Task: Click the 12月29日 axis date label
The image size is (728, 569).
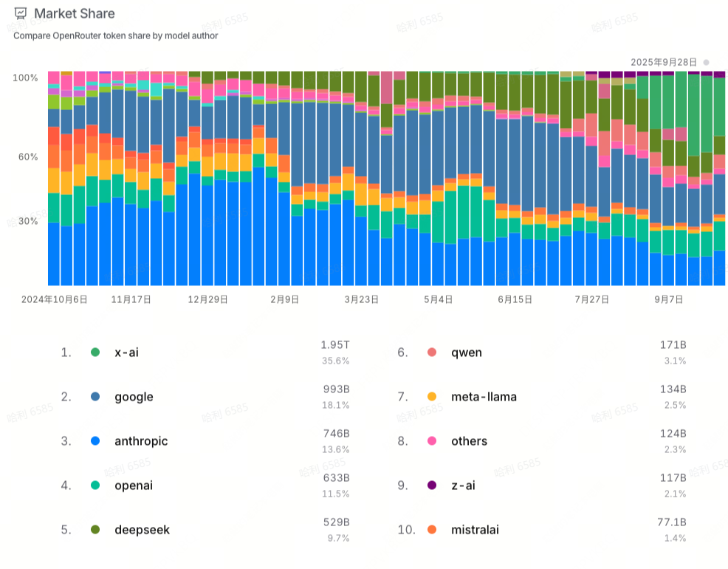Action: pyautogui.click(x=208, y=300)
